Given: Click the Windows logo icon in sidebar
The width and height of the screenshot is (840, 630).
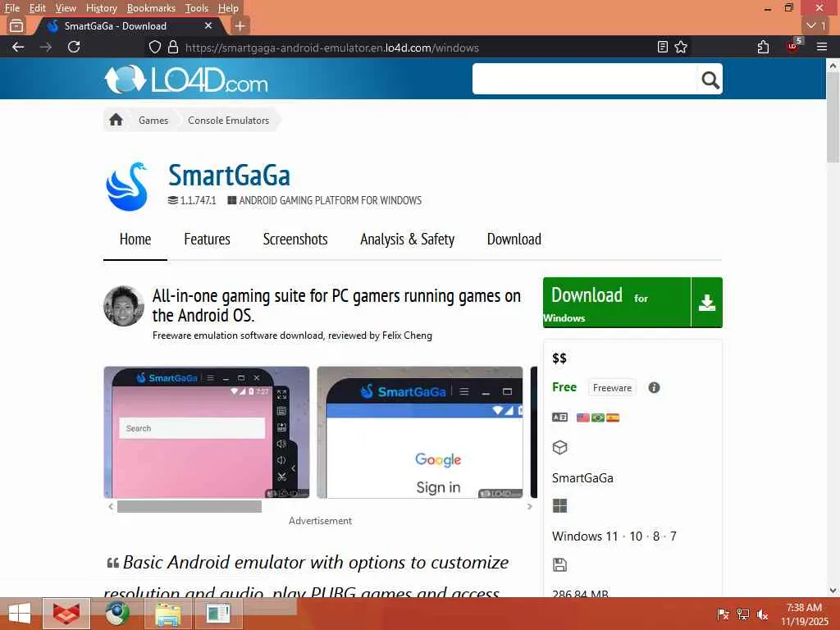Looking at the screenshot, I should pos(559,505).
